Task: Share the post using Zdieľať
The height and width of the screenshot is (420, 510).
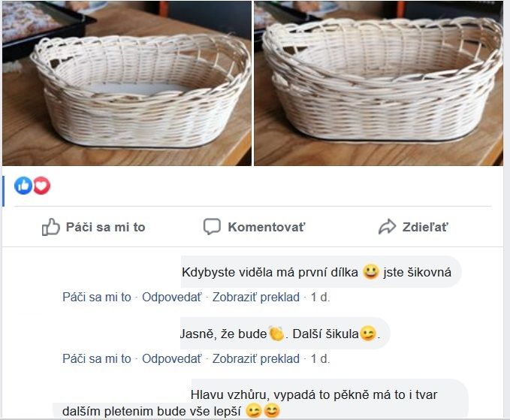Action: point(413,227)
